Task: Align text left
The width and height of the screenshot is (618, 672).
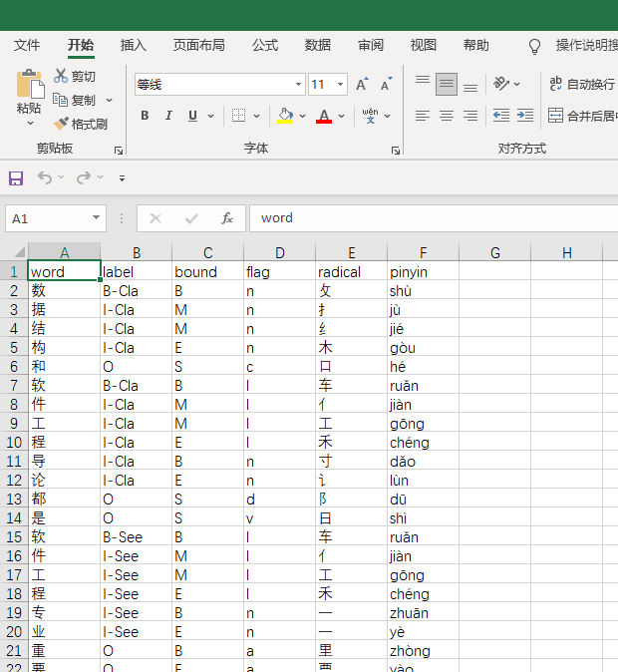Action: 423,116
